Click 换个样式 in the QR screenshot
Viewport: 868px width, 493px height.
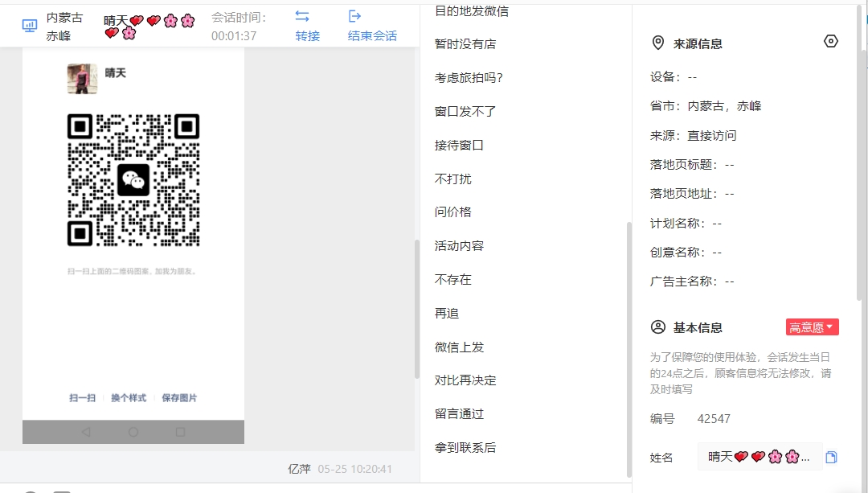click(x=129, y=398)
